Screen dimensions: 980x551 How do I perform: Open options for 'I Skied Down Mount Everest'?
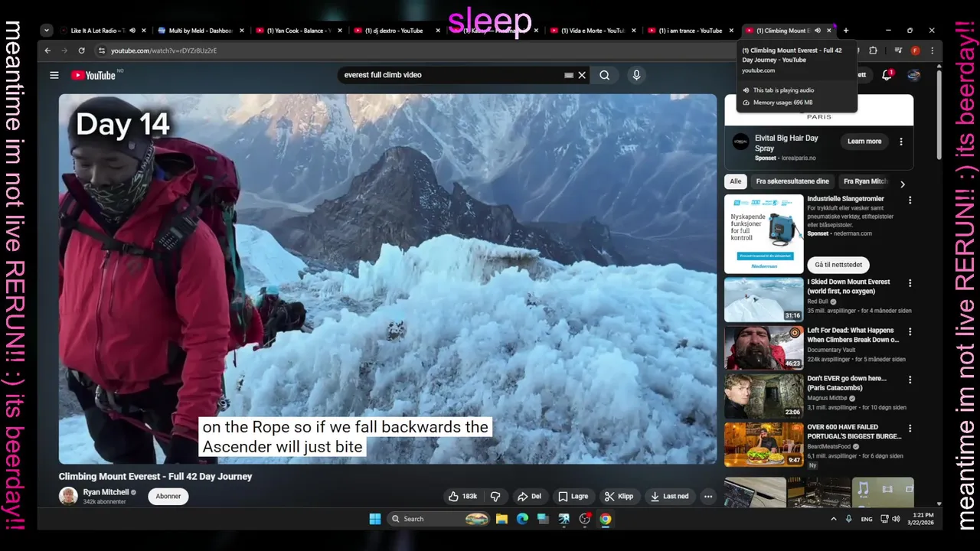coord(910,283)
